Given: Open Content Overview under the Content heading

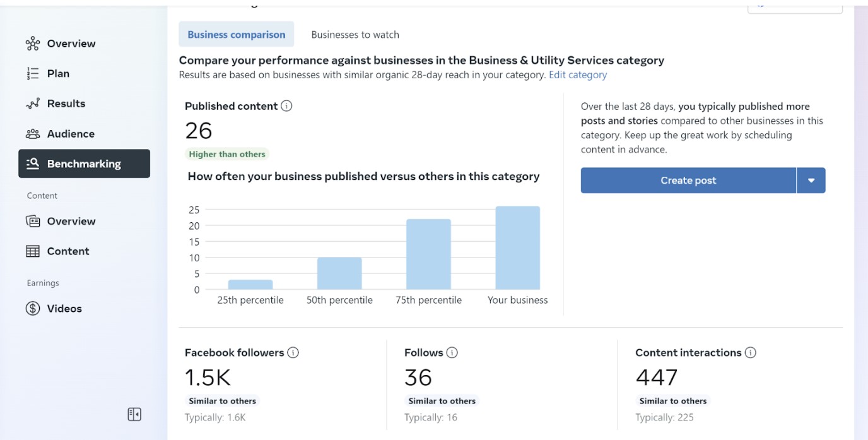Looking at the screenshot, I should [x=71, y=221].
